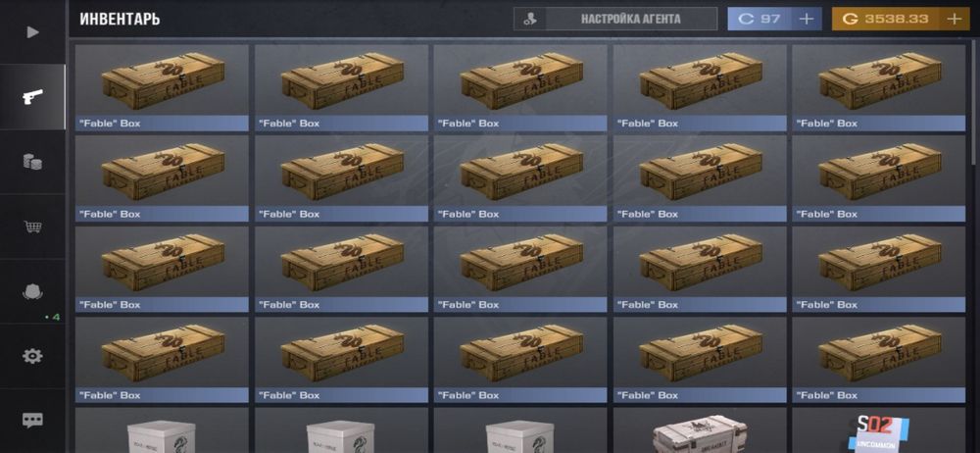The image size is (980, 453).
Task: Open the Play tab in sidebar
Action: click(x=32, y=32)
